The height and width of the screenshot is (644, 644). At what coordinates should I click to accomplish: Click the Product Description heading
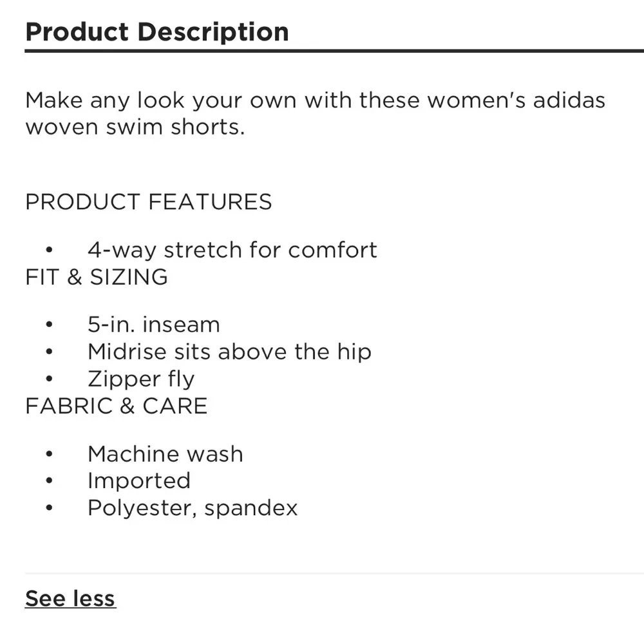click(156, 31)
